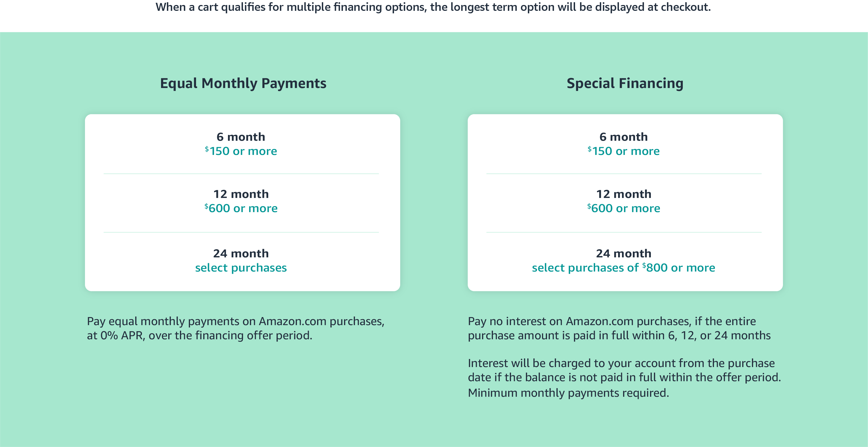The image size is (868, 447).
Task: Click the top sentence about longest term option
Action: (x=433, y=7)
